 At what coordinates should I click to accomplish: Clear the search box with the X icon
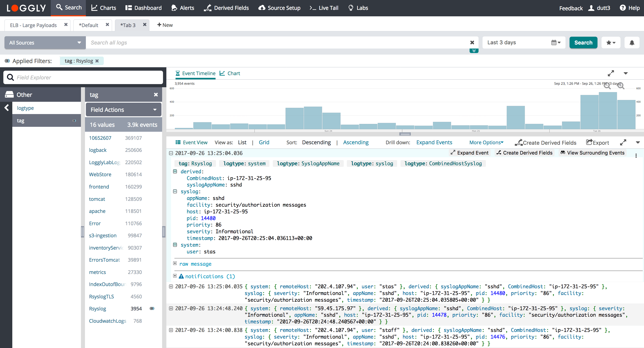[472, 42]
